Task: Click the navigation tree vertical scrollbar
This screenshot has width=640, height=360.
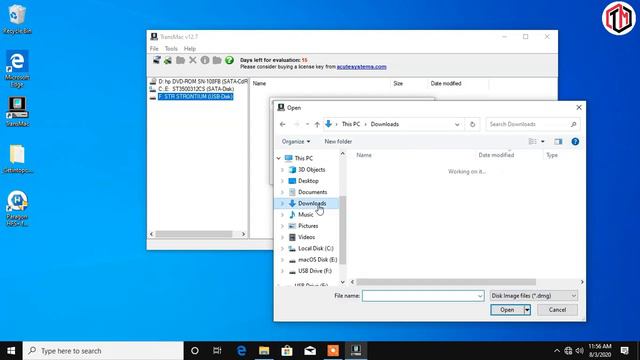Action: pos(342,230)
